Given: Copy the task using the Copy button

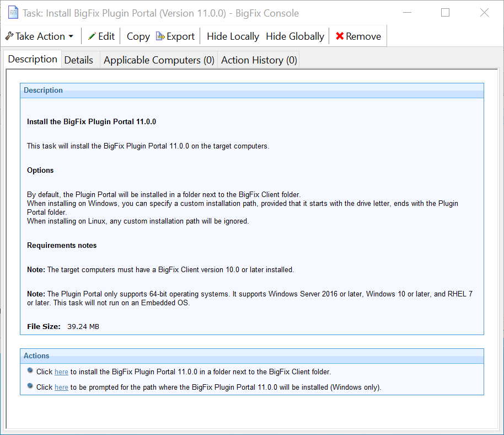Looking at the screenshot, I should 138,36.
